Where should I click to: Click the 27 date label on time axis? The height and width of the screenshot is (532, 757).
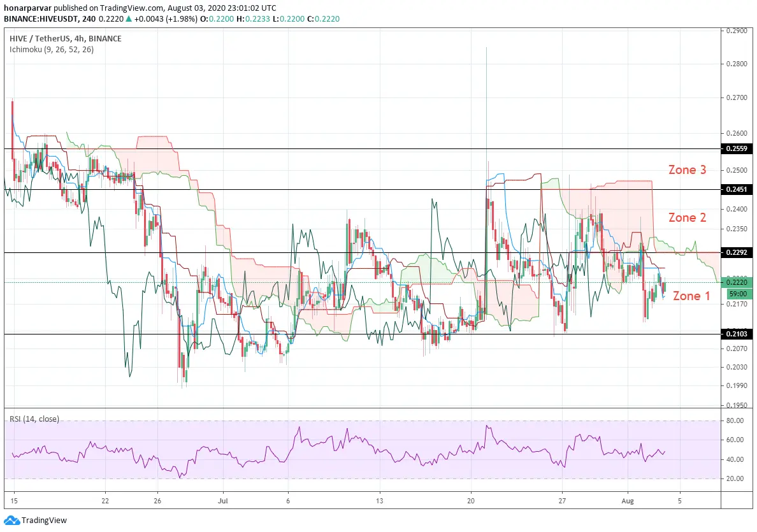(562, 501)
